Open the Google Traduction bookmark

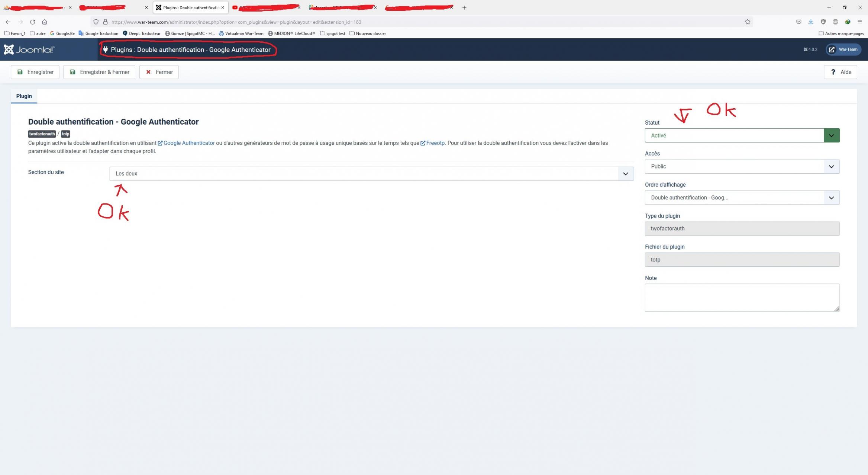point(99,33)
